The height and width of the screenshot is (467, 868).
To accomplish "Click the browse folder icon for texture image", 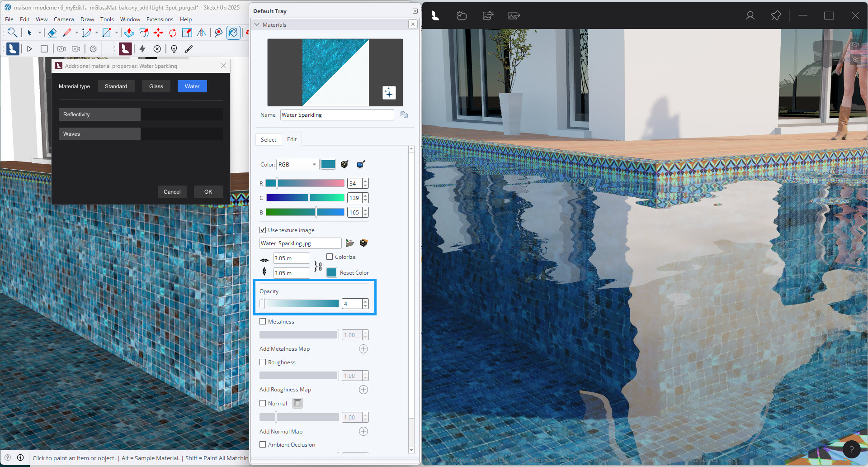I will pos(349,243).
